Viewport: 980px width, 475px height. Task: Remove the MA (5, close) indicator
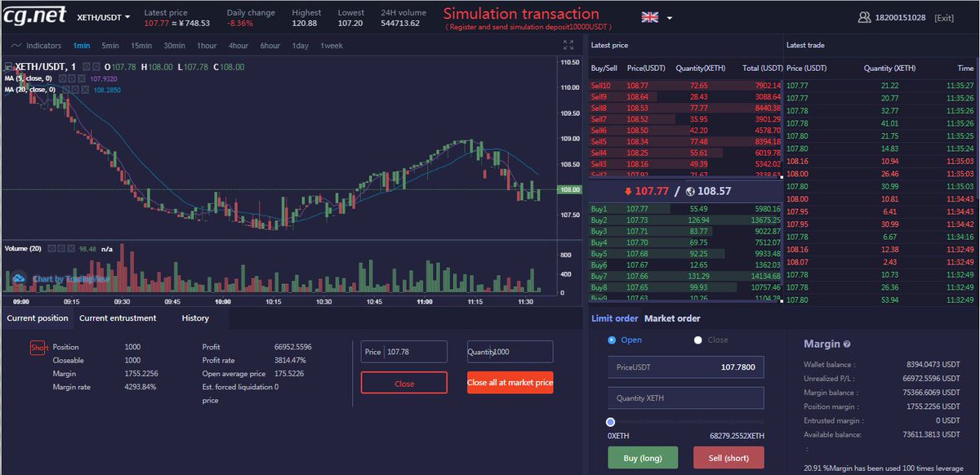(82, 78)
